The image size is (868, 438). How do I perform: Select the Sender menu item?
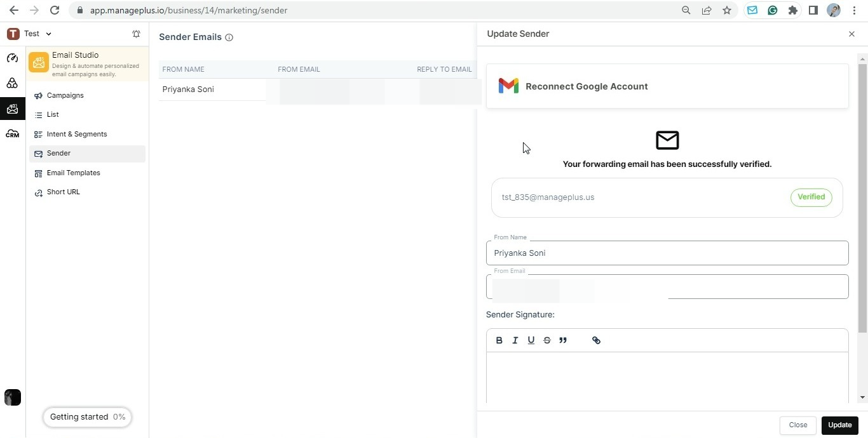pyautogui.click(x=87, y=153)
